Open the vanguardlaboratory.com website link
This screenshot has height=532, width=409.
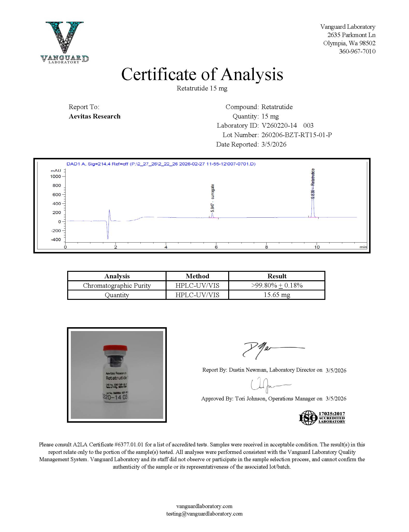pos(204,506)
